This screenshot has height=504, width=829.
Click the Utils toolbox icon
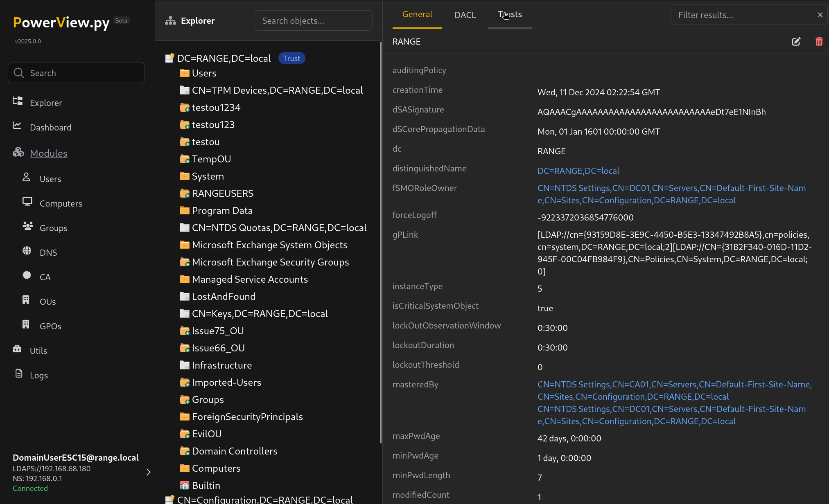tap(17, 349)
